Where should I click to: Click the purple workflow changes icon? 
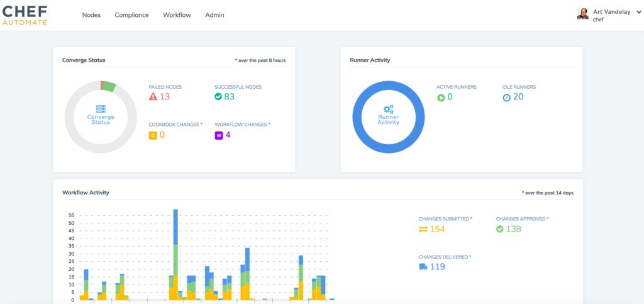tap(218, 135)
